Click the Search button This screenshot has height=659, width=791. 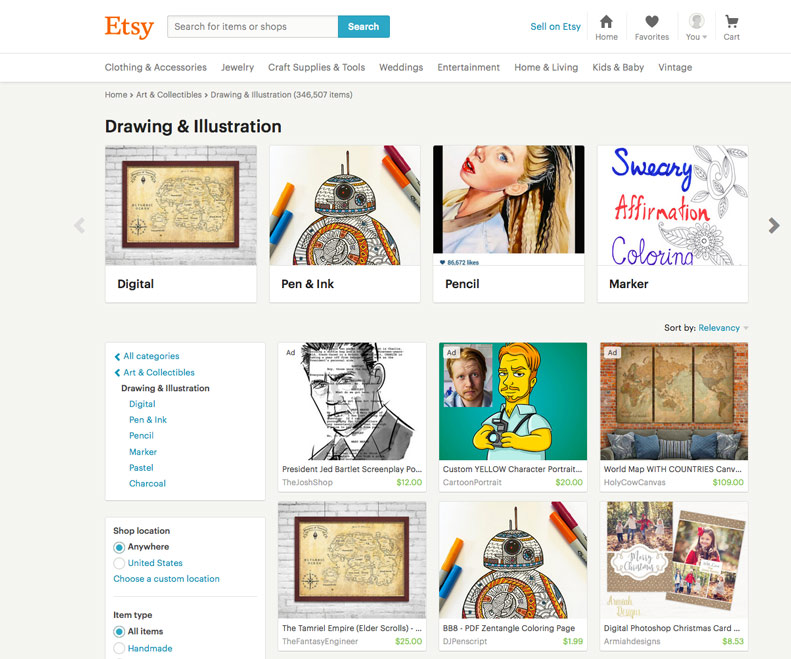click(364, 27)
